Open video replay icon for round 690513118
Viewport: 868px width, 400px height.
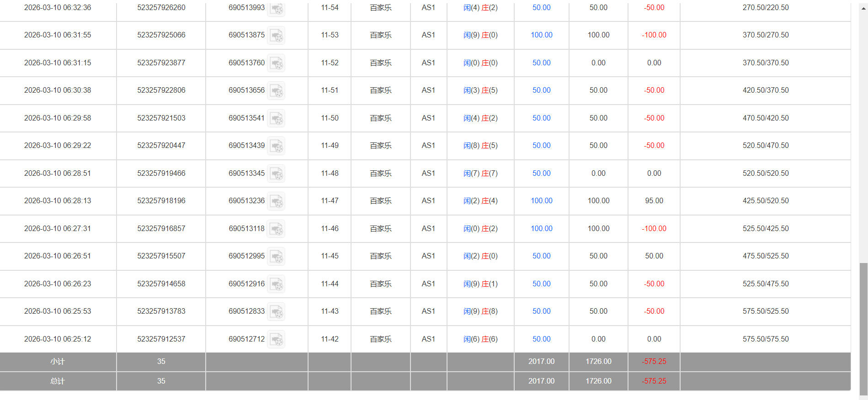(276, 229)
